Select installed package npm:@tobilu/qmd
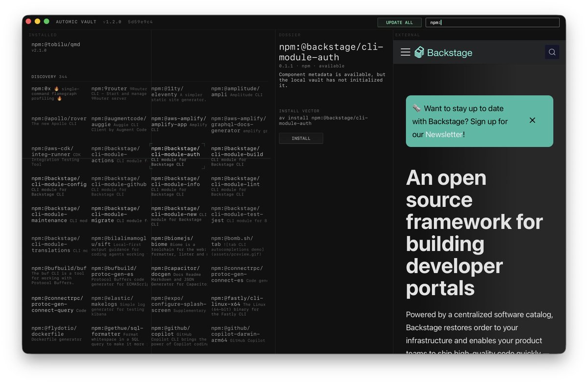This screenshot has height=383, width=588. point(56,47)
